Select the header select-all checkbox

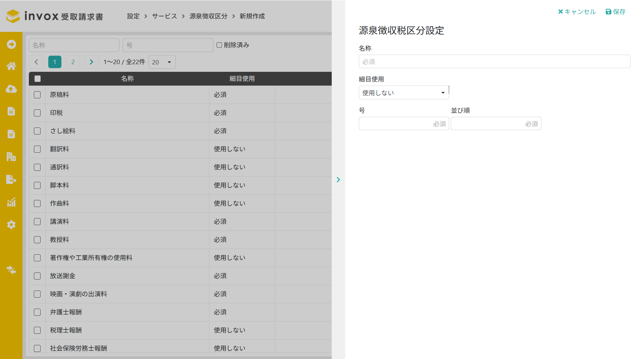click(38, 79)
